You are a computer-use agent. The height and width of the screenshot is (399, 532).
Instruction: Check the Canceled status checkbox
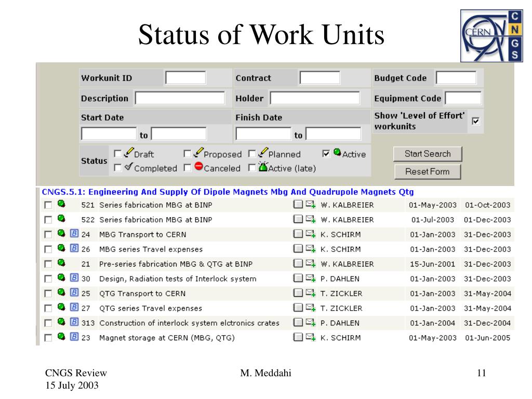pyautogui.click(x=187, y=168)
